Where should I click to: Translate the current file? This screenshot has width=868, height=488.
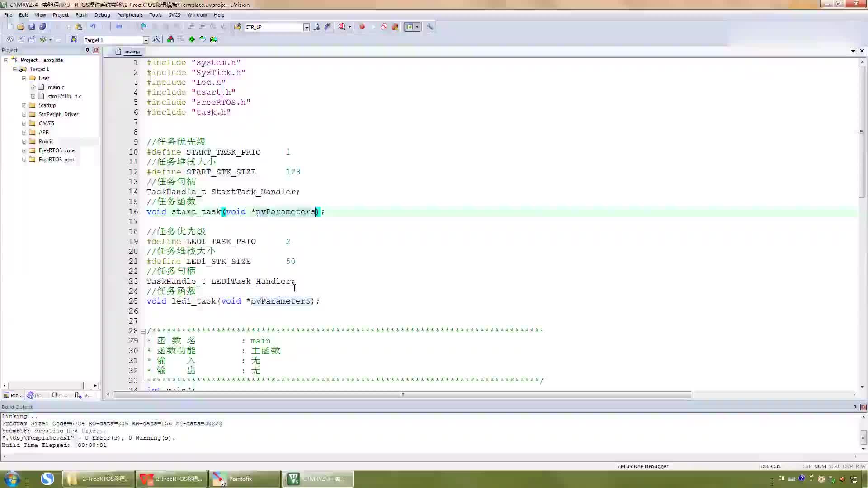10,40
